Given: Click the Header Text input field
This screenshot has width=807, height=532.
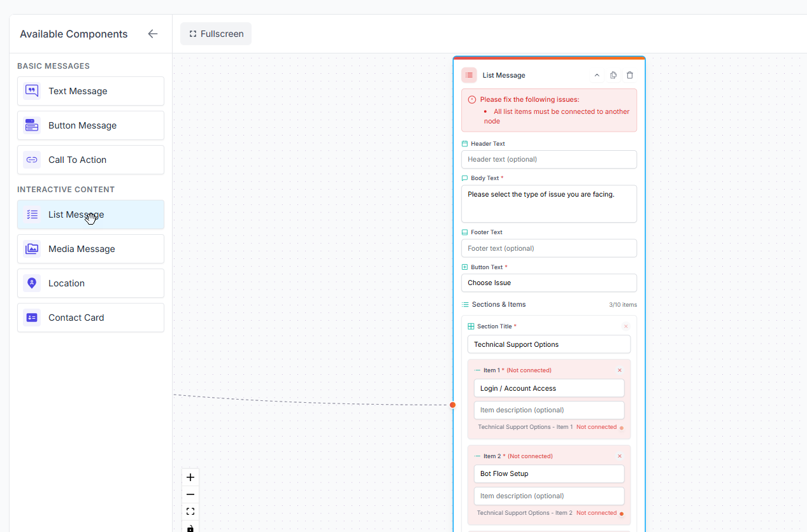Looking at the screenshot, I should (548, 159).
